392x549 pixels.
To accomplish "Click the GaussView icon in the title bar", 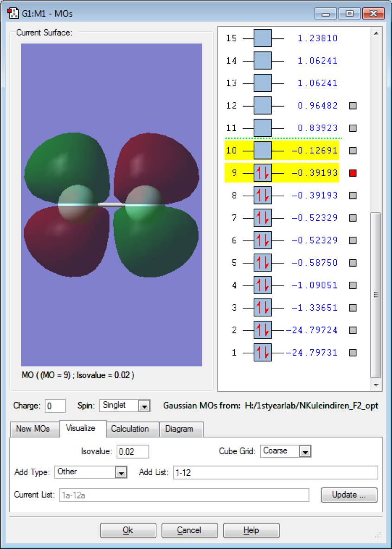I will pos(13,13).
